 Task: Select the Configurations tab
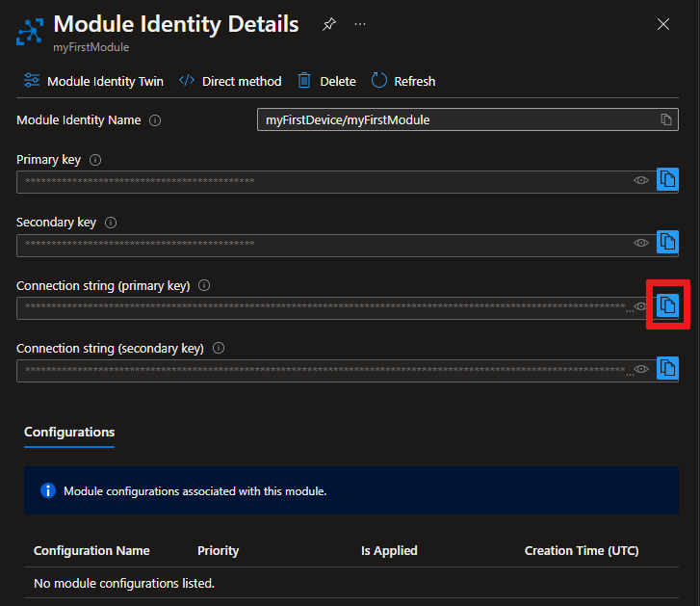tap(69, 432)
